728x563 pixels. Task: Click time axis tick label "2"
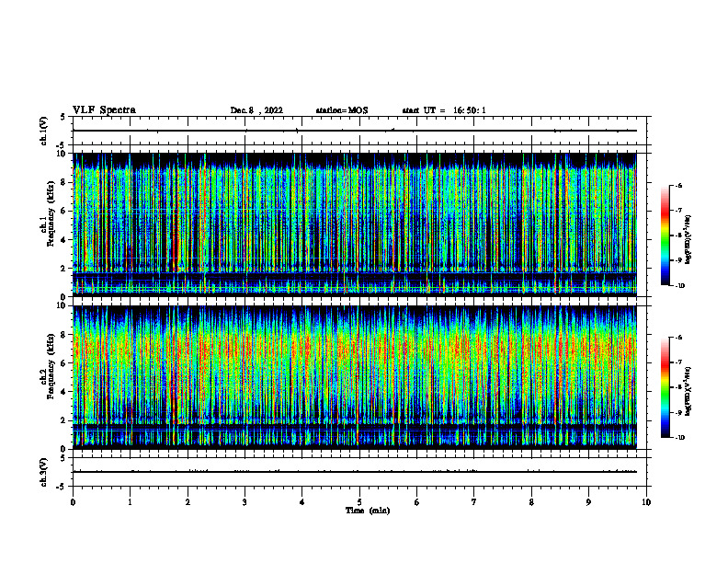coord(188,502)
